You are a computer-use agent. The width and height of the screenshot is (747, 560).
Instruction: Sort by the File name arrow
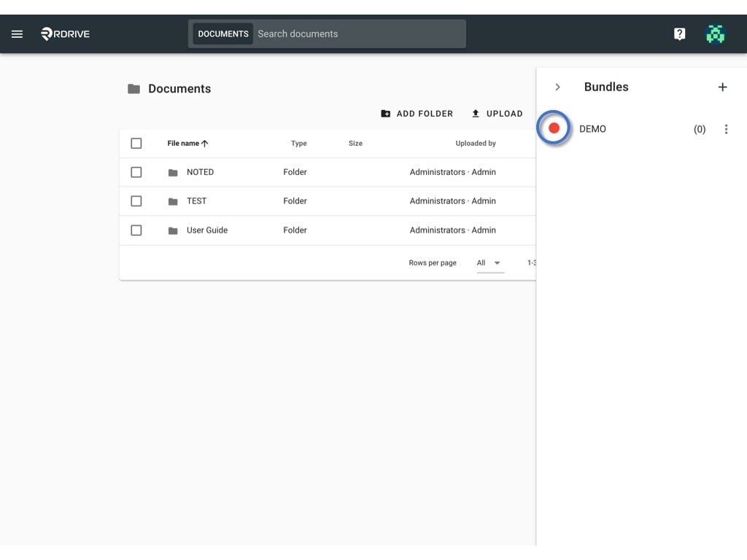(205, 144)
